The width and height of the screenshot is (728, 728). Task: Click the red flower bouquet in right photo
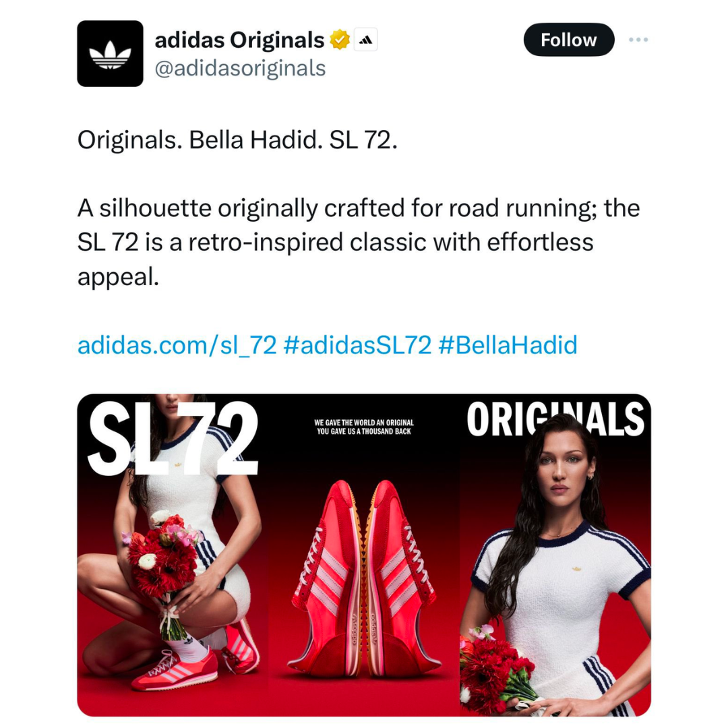(496, 669)
